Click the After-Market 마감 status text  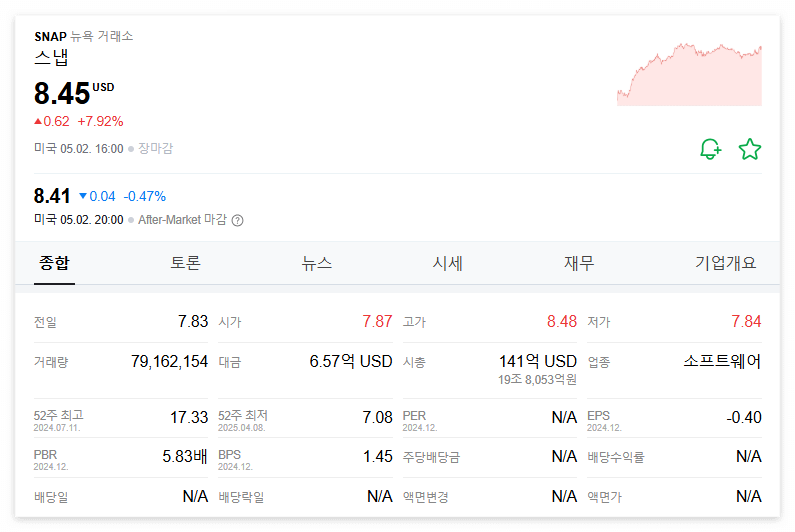tap(182, 220)
